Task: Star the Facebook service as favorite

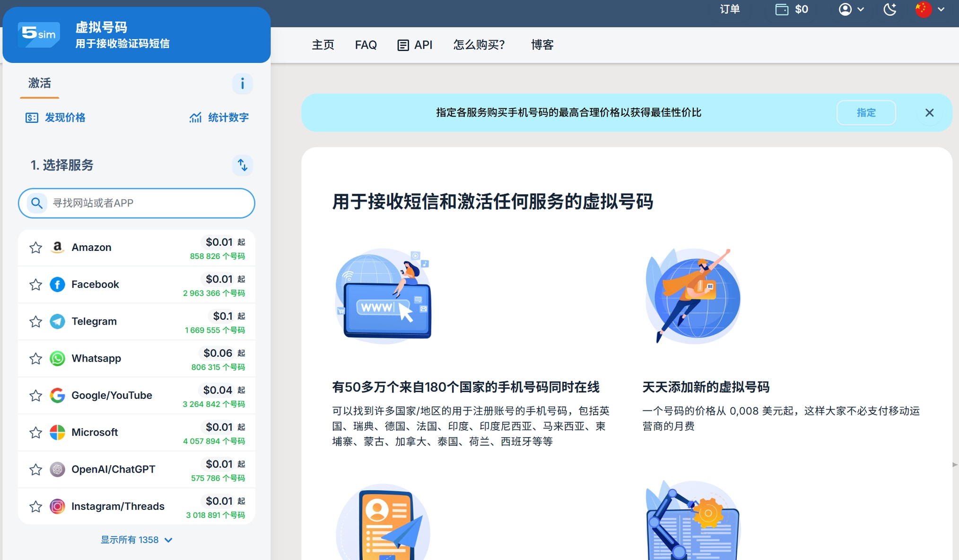Action: tap(35, 284)
